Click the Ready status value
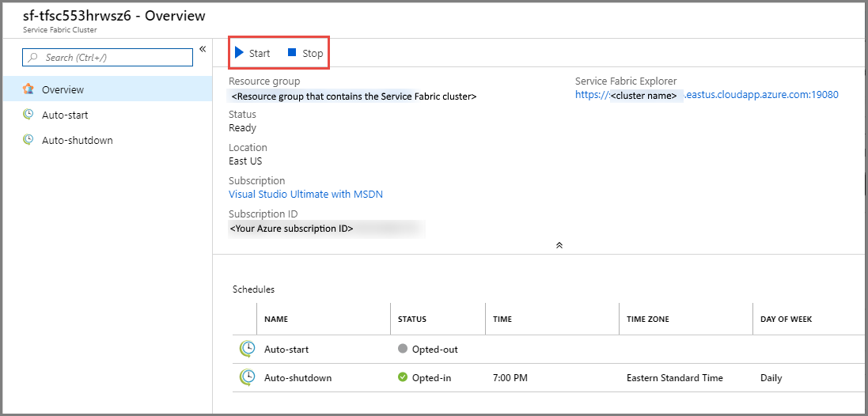Viewport: 868px width, 416px height. (x=242, y=128)
